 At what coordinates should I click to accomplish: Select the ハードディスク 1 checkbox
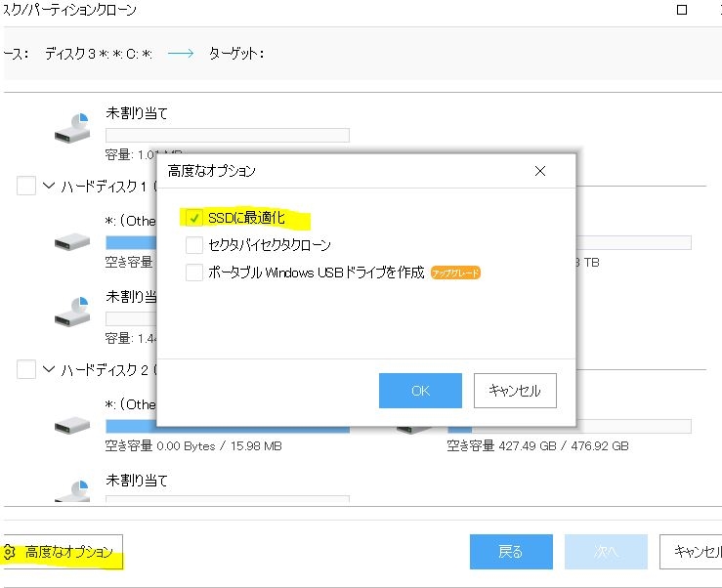coord(26,186)
